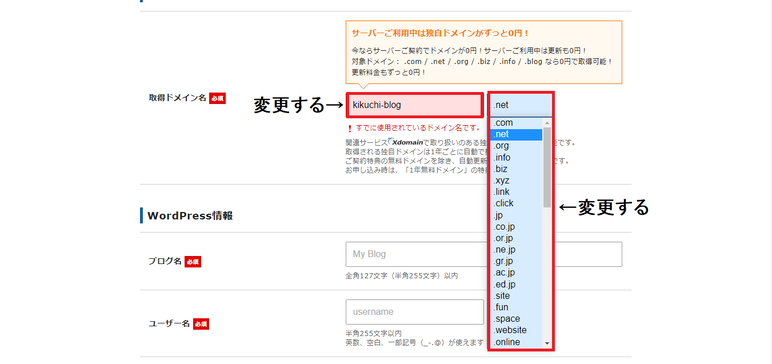
Task: Click the 必須 badge beside ブログ名
Action: [193, 262]
